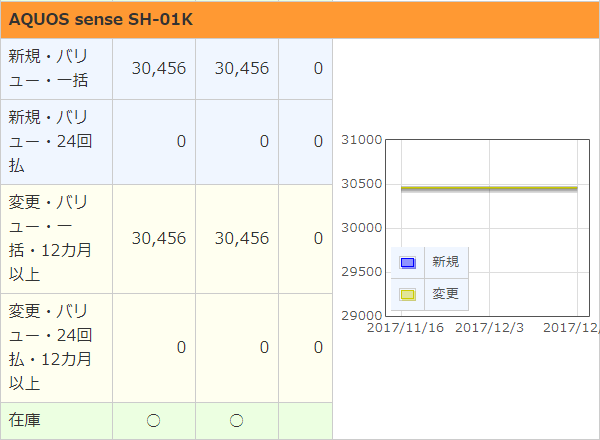Click the 2017/11/16 date label
This screenshot has width=600, height=440.
click(x=406, y=328)
